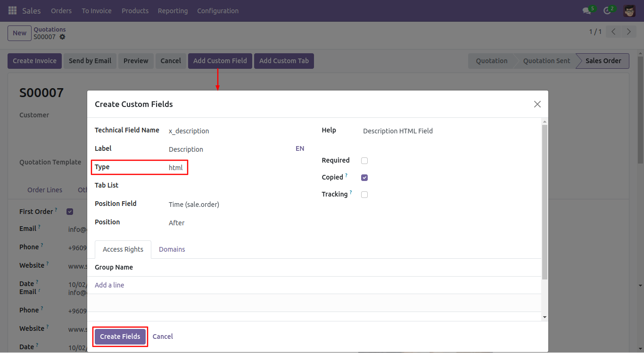Screen dimensions: 644x353
Task: Open the messages chat icon
Action: (x=586, y=11)
